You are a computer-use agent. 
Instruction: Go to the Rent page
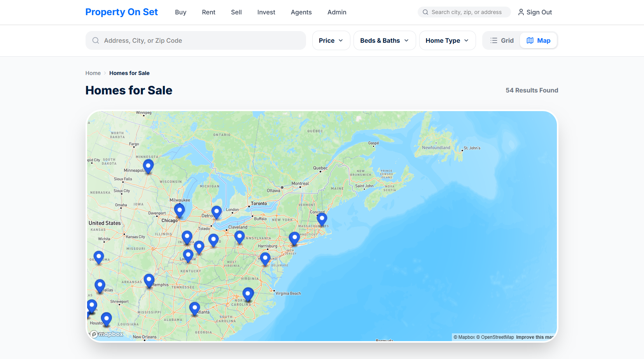[208, 12]
